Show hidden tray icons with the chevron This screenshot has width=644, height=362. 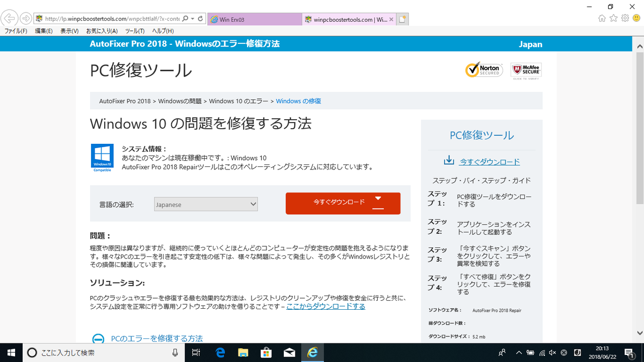[x=519, y=352]
